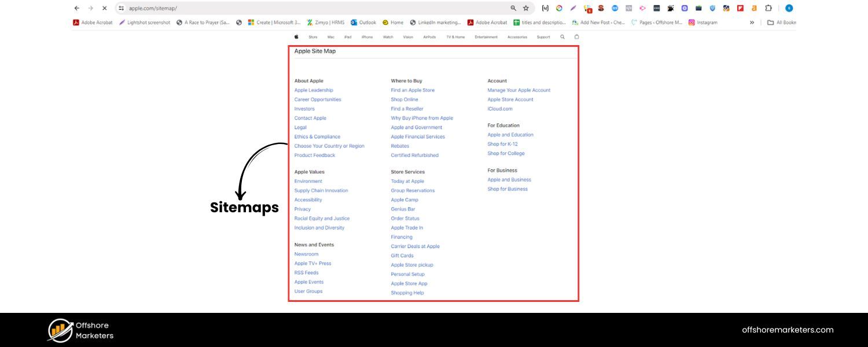Click the Amazon icon in the toolbar
868x347 pixels.
[x=754, y=8]
